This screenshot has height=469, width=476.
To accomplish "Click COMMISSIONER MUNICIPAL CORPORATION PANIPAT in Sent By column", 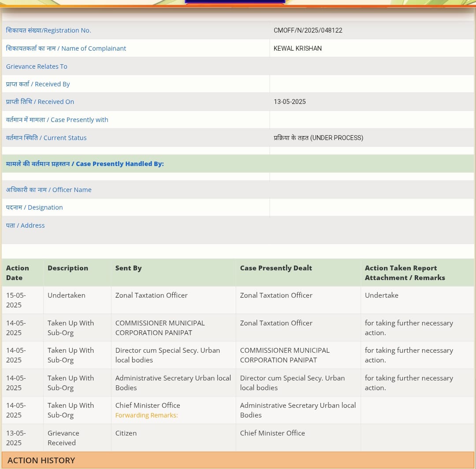I will [160, 328].
